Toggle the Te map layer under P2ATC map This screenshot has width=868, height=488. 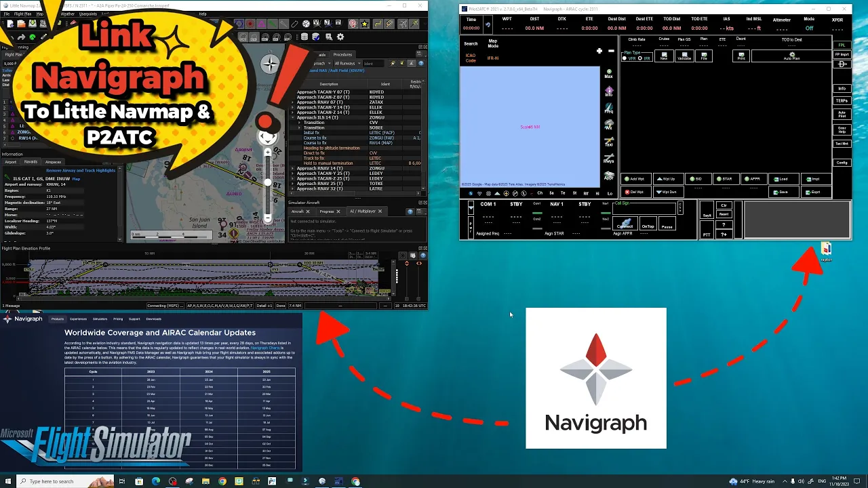pos(563,193)
